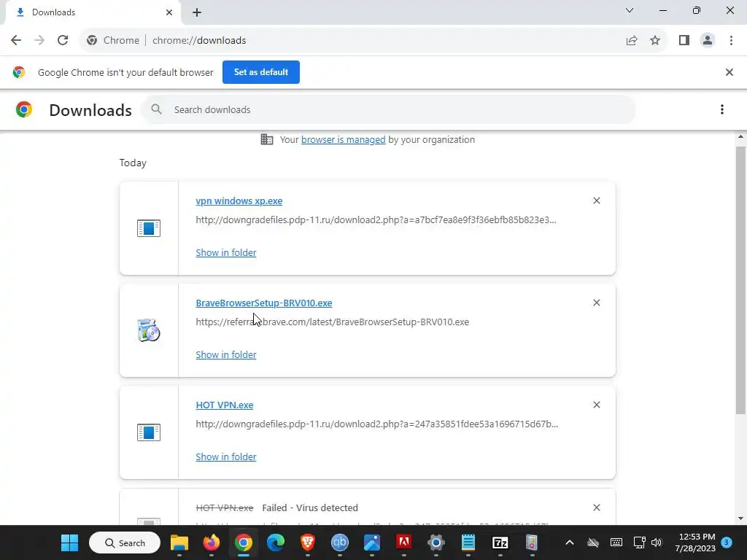Viewport: 747px width, 560px height.
Task: Remove completed HOT VPN.exe from list
Action: pyautogui.click(x=596, y=405)
